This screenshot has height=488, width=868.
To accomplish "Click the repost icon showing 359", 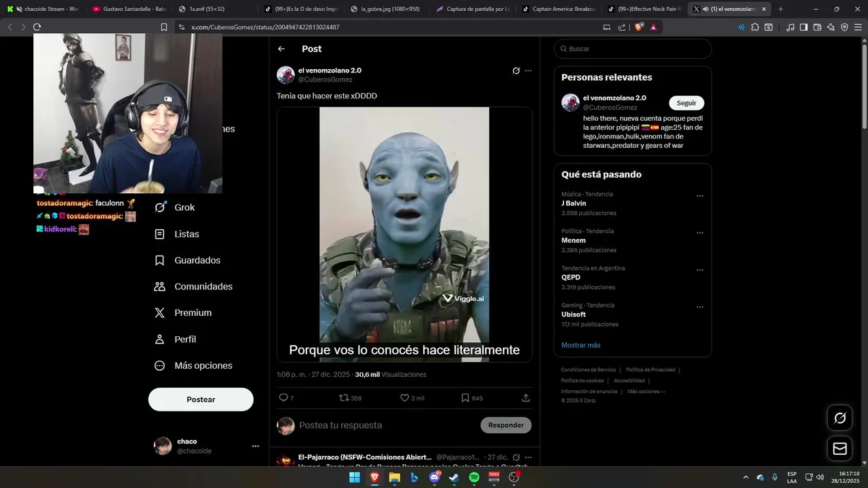I will point(351,398).
